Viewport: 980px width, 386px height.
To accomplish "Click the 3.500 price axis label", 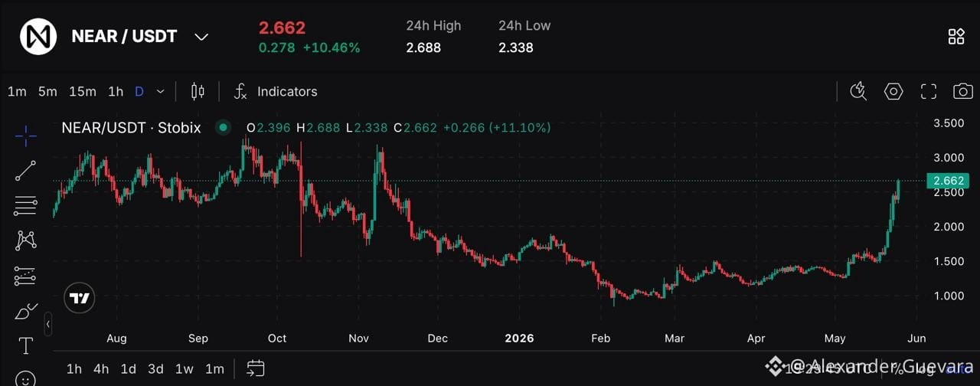I will click(949, 123).
